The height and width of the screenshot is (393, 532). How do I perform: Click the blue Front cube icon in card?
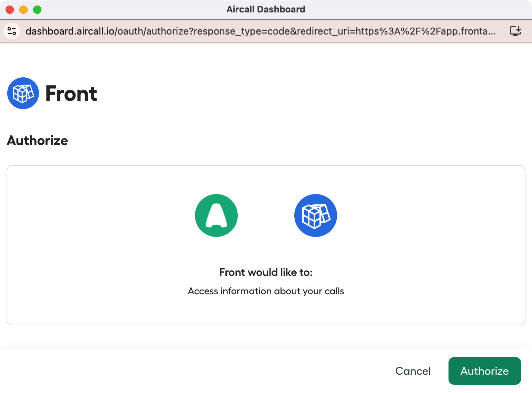point(316,215)
